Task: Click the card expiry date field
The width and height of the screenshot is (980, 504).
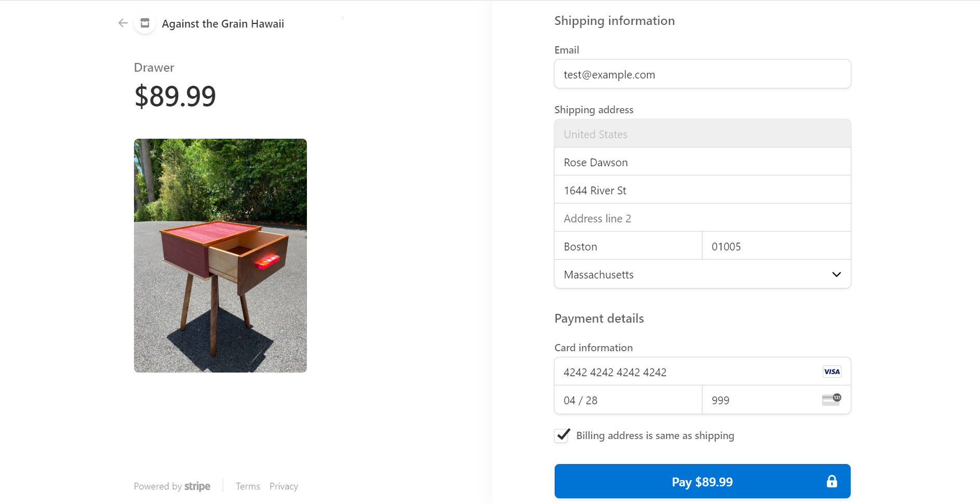Action: [628, 400]
